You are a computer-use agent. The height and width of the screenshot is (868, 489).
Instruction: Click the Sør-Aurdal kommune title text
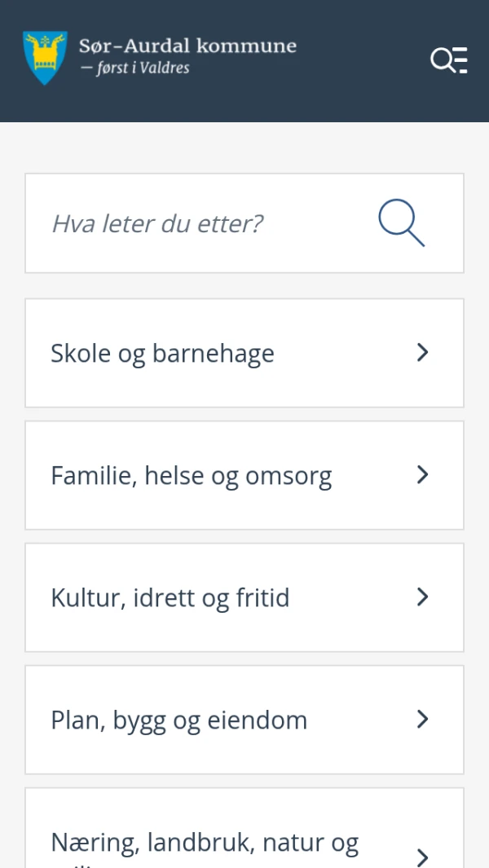(187, 46)
